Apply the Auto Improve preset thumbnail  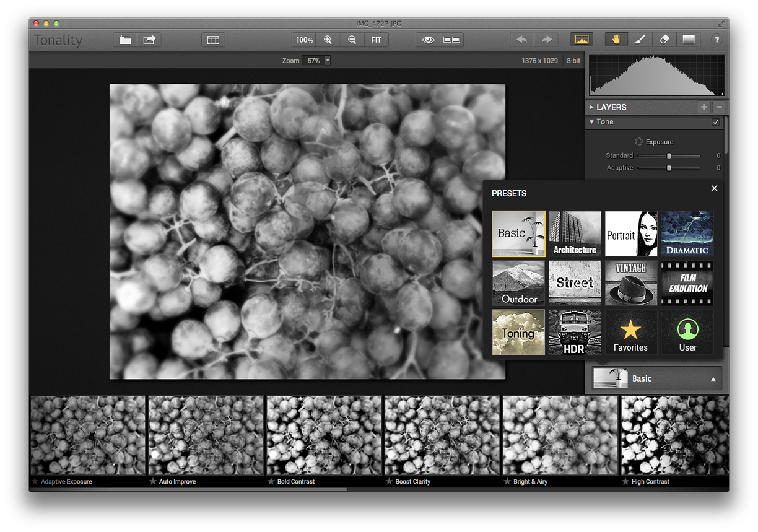[x=206, y=435]
